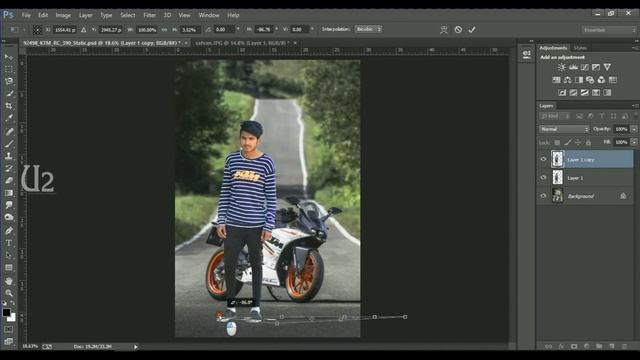
Task: Select the Hand tool
Action: click(9, 281)
